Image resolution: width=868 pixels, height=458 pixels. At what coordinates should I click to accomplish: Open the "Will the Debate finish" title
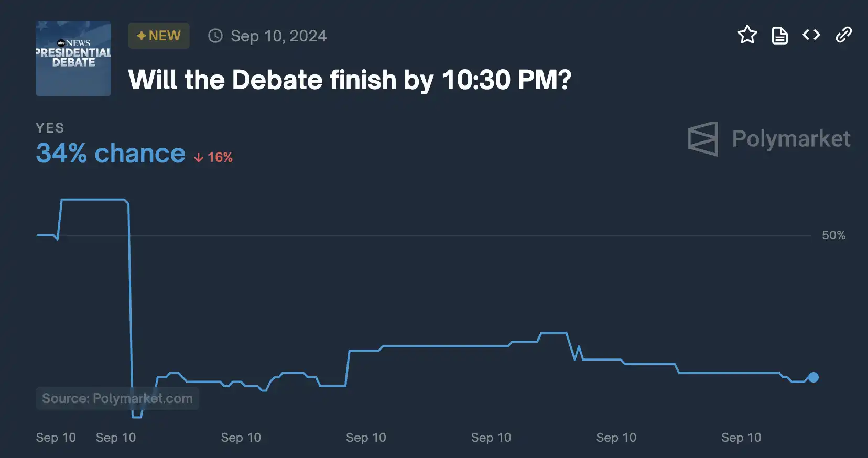pyautogui.click(x=349, y=80)
